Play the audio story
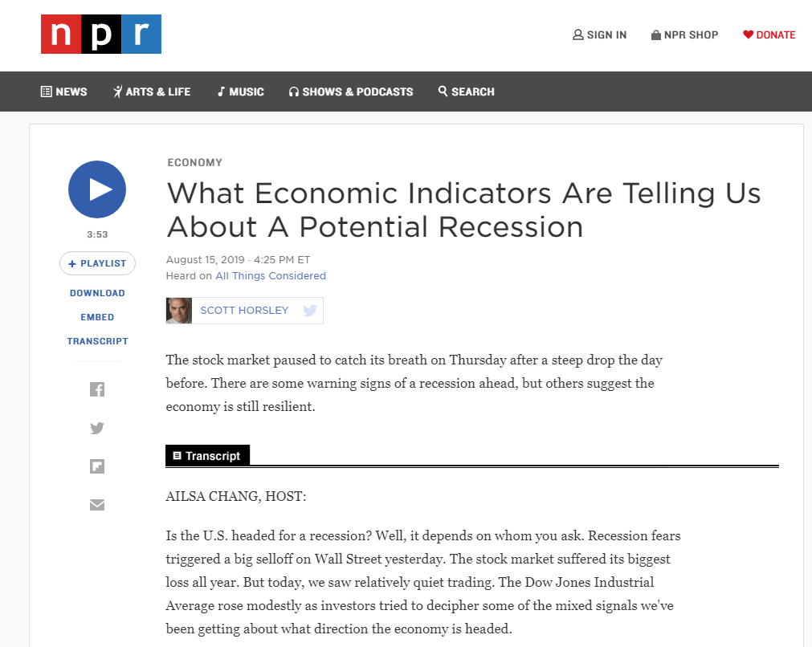The width and height of the screenshot is (812, 647). pos(97,189)
